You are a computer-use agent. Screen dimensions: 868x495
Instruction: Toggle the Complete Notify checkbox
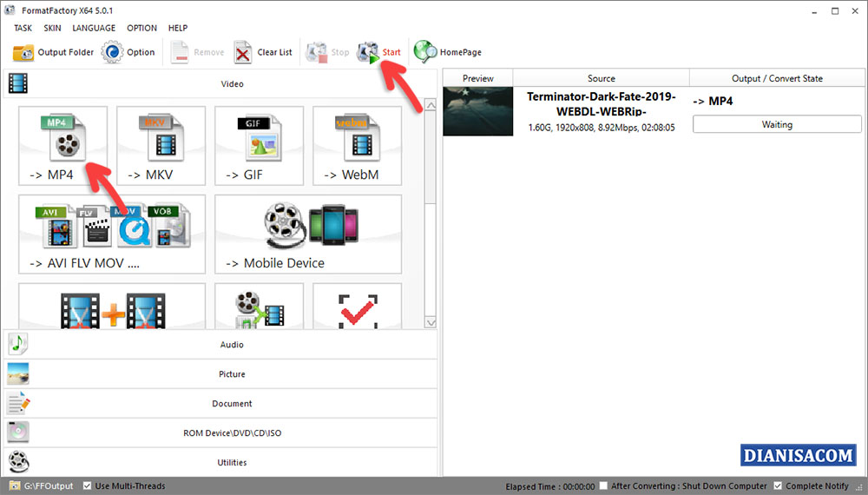(778, 486)
